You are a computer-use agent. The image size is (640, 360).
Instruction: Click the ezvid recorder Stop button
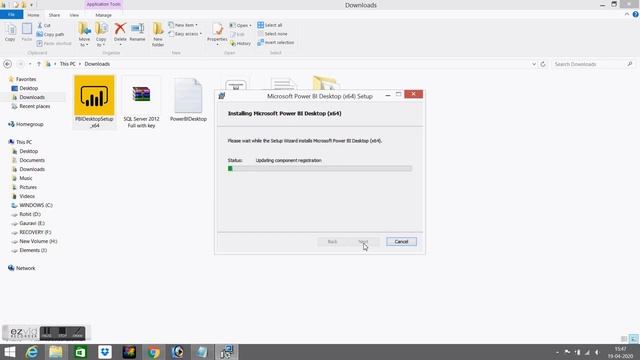point(62,333)
